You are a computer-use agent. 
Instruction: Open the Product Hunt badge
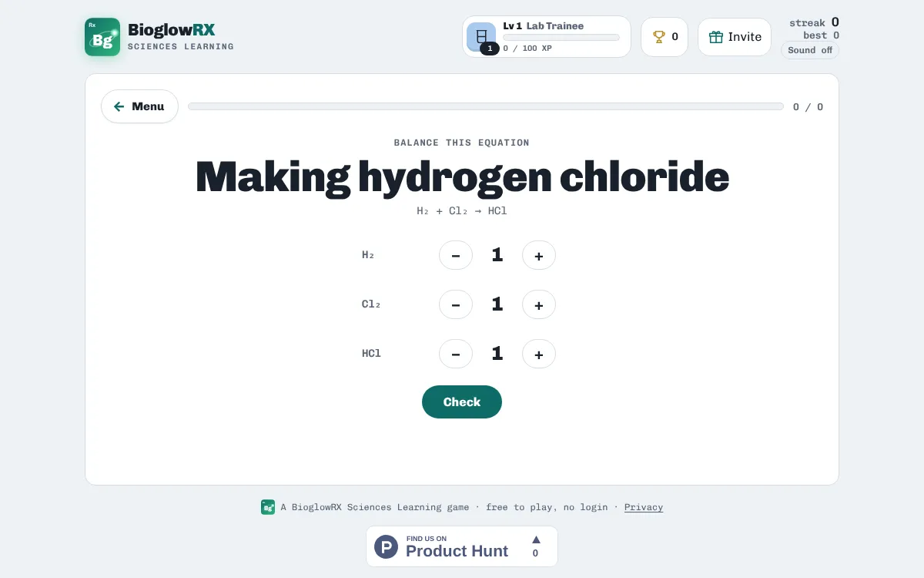[x=462, y=546]
